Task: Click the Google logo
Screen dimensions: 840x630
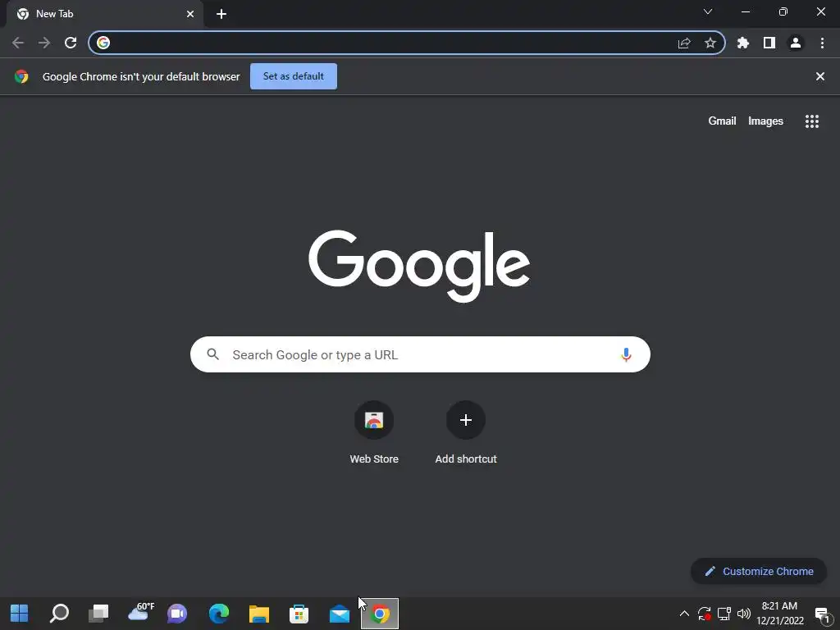Action: [x=419, y=267]
